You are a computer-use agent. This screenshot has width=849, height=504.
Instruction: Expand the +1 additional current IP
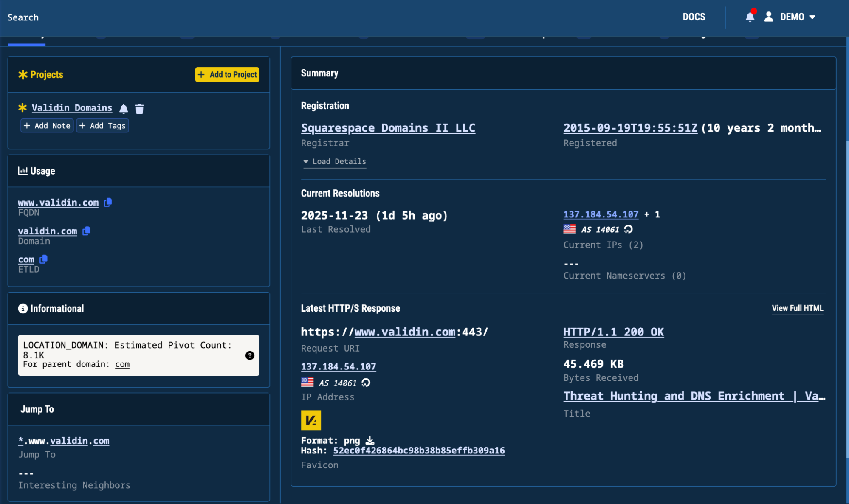(x=653, y=214)
